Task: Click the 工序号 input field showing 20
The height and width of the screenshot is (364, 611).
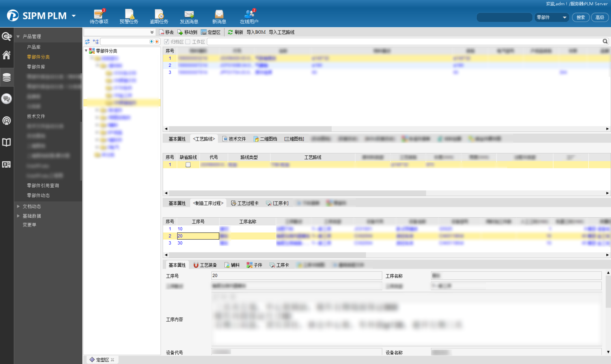Action: click(296, 276)
